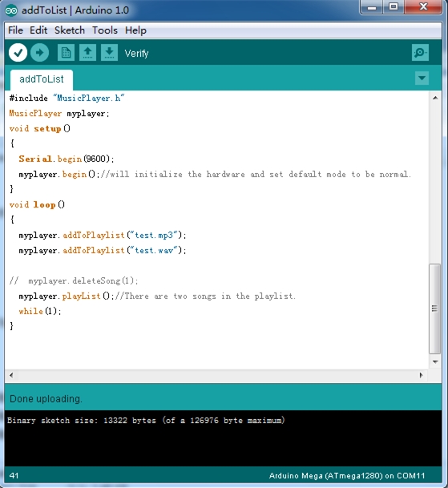Click horizontal scrollbar left arrow
This screenshot has width=448, height=488.
pos(11,375)
